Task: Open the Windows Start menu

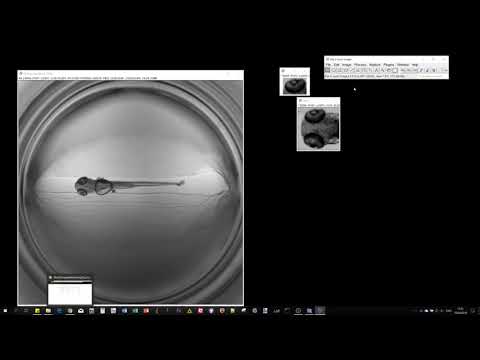Action: tap(5, 311)
